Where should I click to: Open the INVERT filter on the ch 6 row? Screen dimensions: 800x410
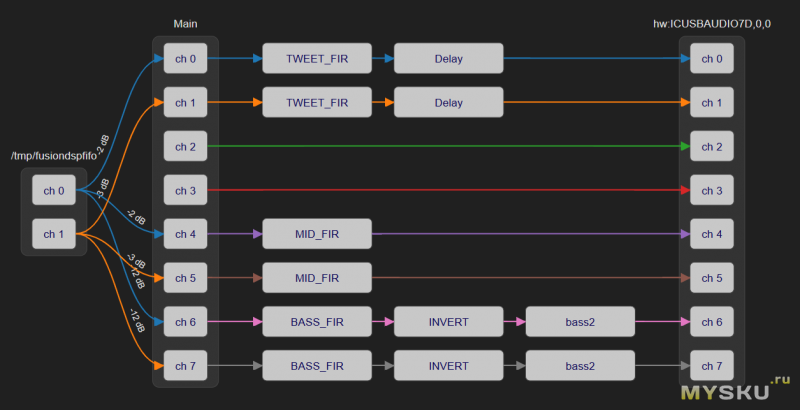pyautogui.click(x=448, y=322)
